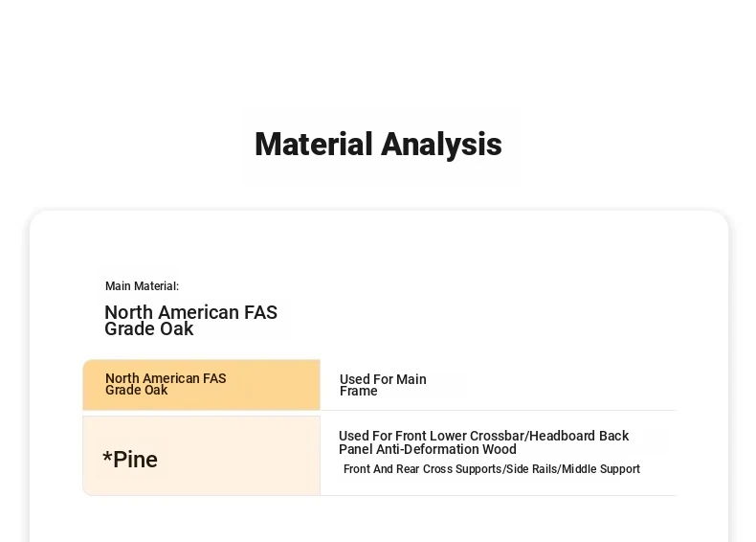The height and width of the screenshot is (542, 756).
Task: Click the Used For Main Frame description
Action: (x=383, y=385)
